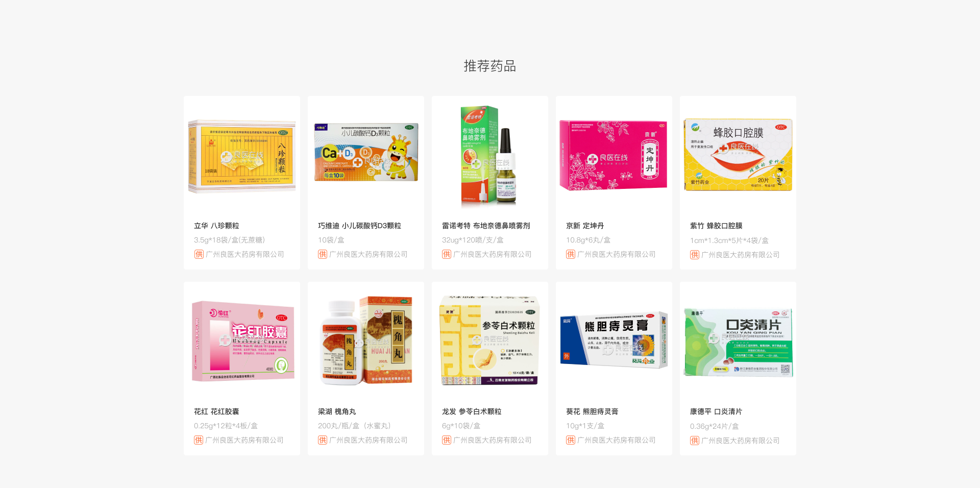Click supplier icon under 巧维迪 小儿碳酸钙D3颗粒
This screenshot has width=980, height=488.
(323, 254)
